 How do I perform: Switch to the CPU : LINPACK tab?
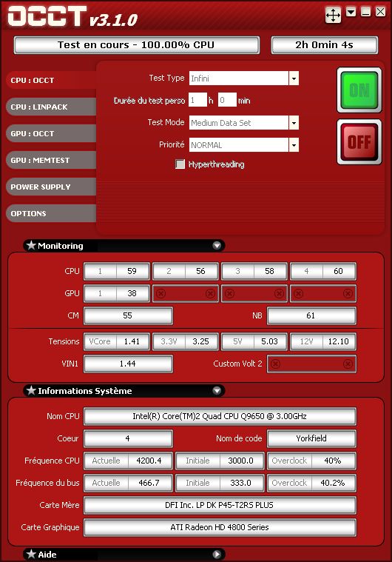(51, 107)
